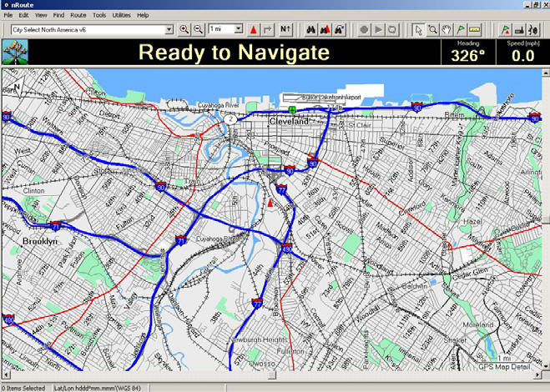
Task: Toggle the North Up orientation button
Action: click(285, 30)
